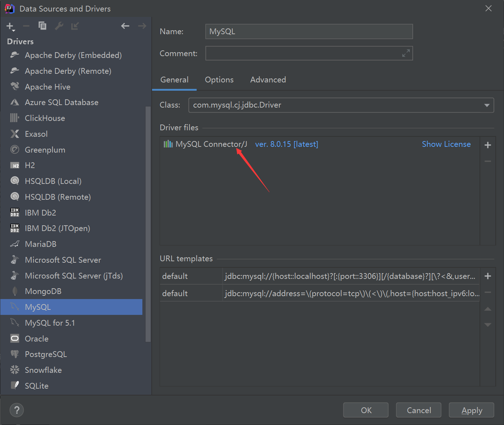Click the Show License link
The height and width of the screenshot is (425, 504).
click(446, 144)
